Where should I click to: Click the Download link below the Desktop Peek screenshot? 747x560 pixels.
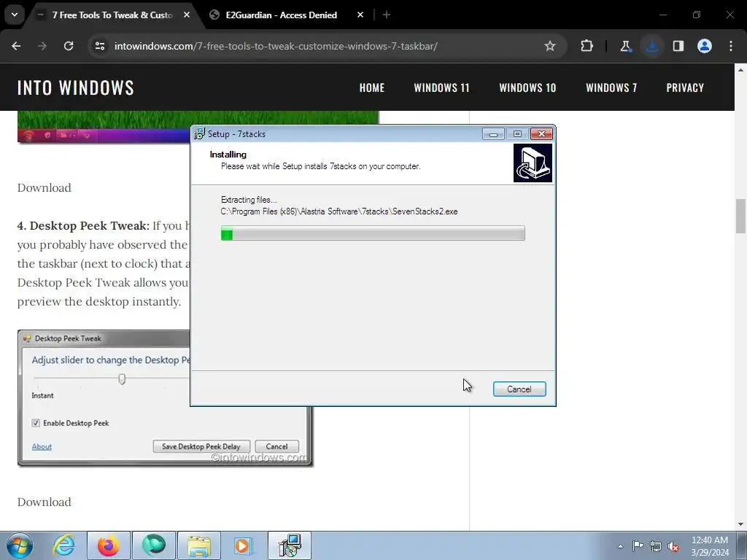tap(44, 502)
